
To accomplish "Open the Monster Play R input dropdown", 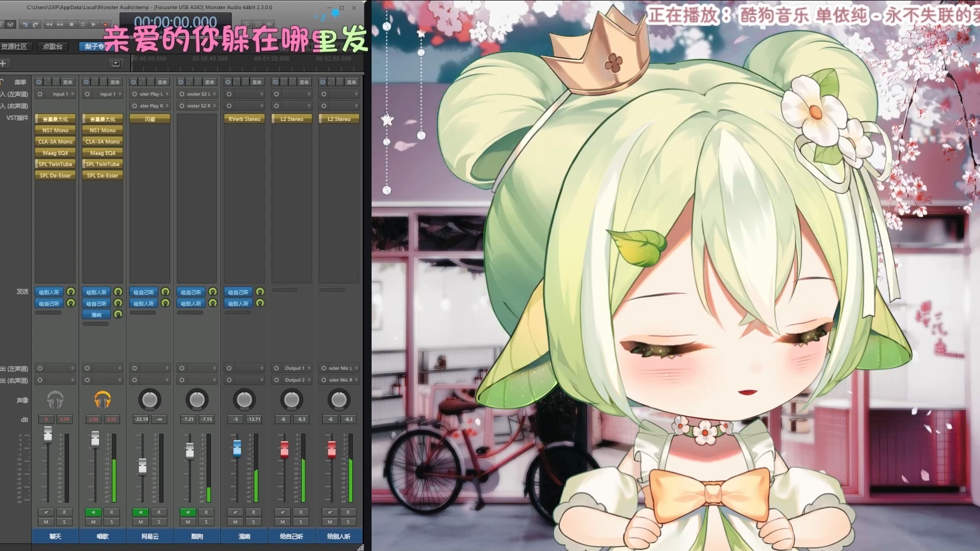I will click(x=150, y=106).
